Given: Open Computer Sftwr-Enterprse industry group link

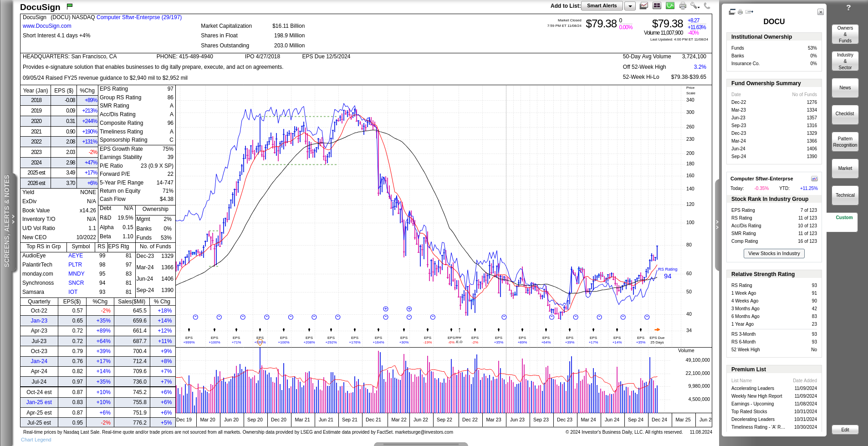Looking at the screenshot, I should coord(139,17).
